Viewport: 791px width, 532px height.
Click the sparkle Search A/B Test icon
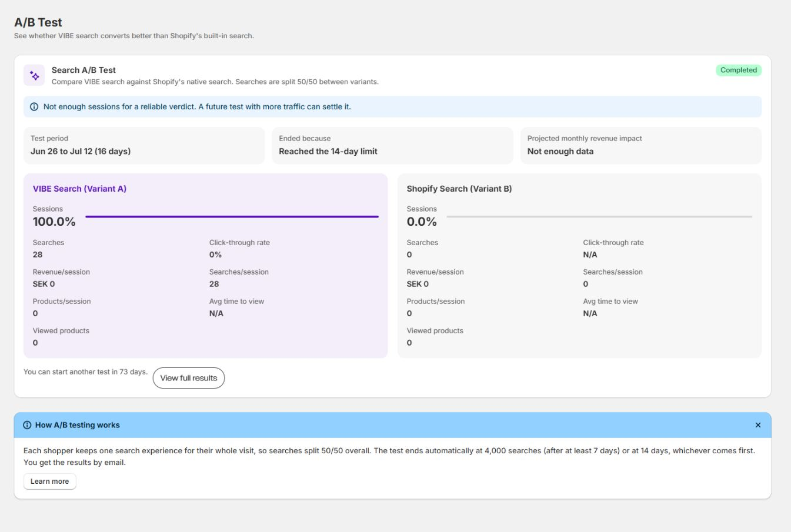[x=34, y=75]
